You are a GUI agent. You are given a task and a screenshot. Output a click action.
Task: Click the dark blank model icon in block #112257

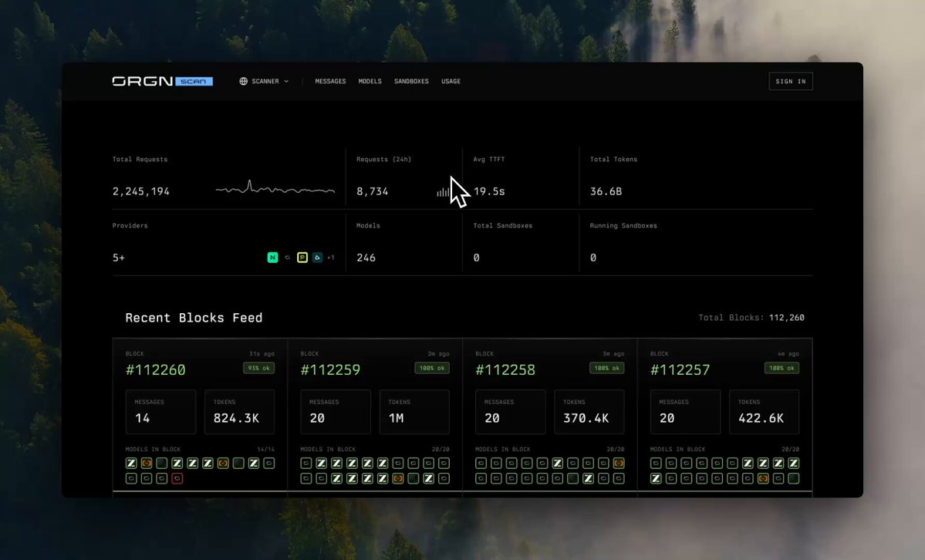(x=794, y=478)
